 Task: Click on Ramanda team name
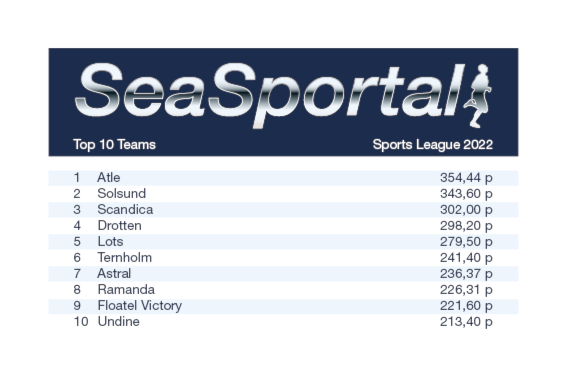pos(126,289)
